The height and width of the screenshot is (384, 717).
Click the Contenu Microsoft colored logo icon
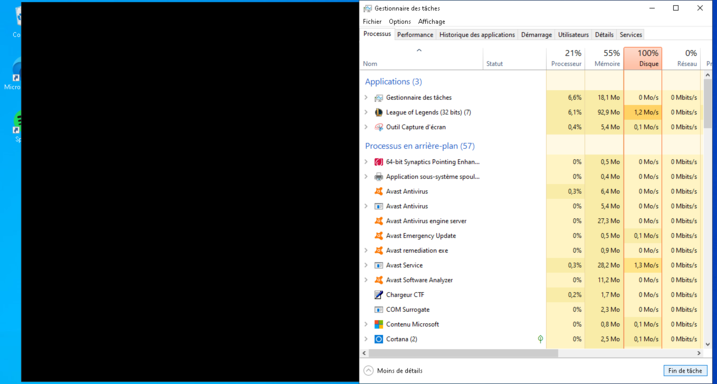[x=379, y=324]
